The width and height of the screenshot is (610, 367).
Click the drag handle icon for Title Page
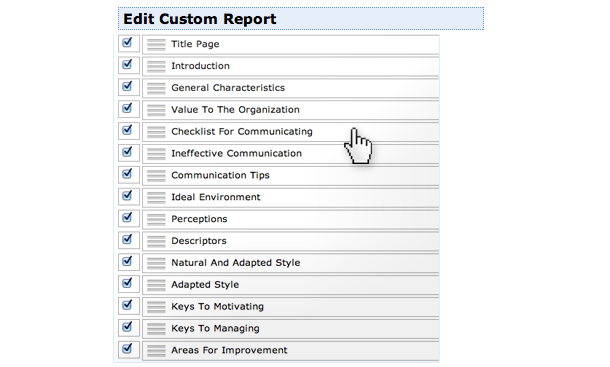(x=156, y=44)
